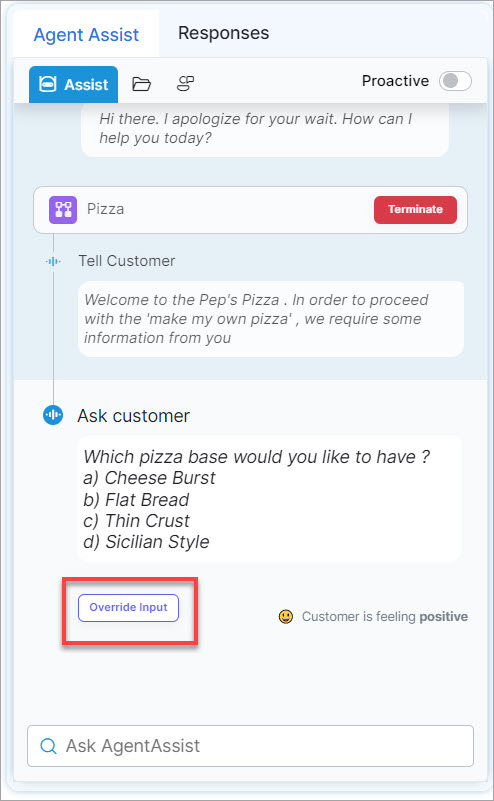This screenshot has width=494, height=801.
Task: Terminate the Pizza dialog task
Action: pos(415,209)
